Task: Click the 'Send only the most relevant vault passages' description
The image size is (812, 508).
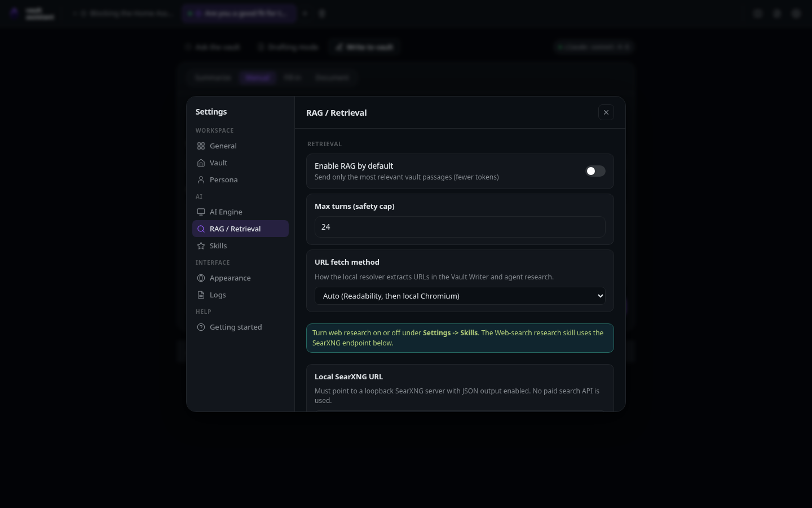Action: click(x=407, y=177)
